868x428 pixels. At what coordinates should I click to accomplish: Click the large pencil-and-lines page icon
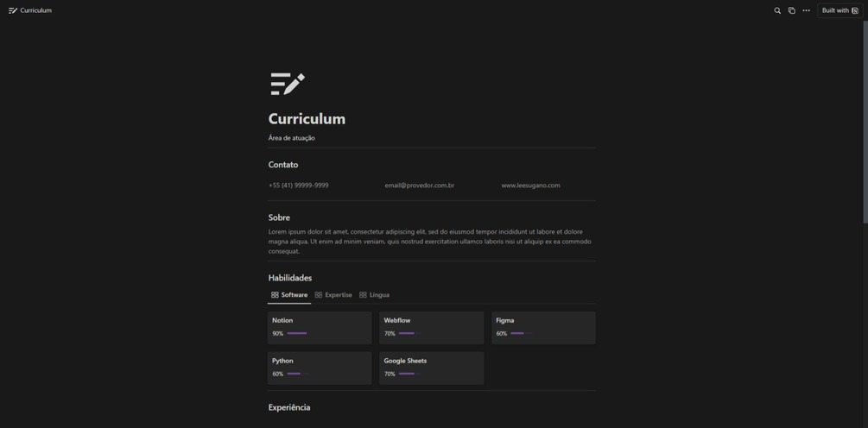(x=288, y=84)
